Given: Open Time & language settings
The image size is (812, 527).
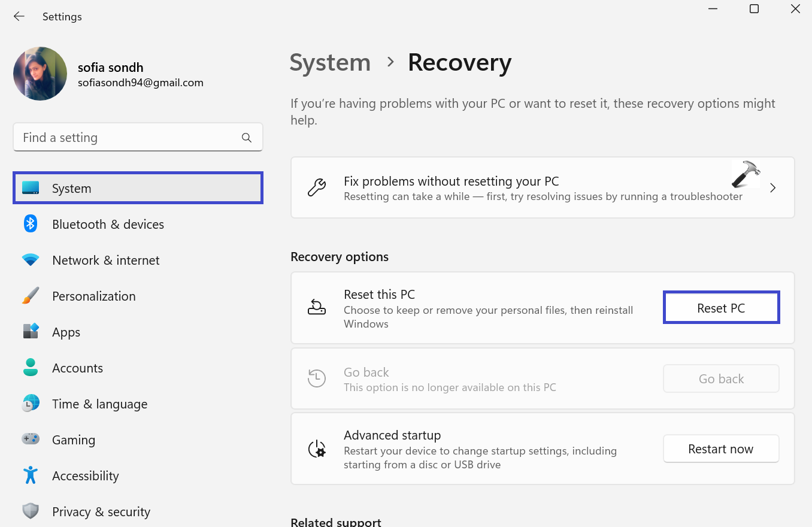Looking at the screenshot, I should click(x=99, y=404).
